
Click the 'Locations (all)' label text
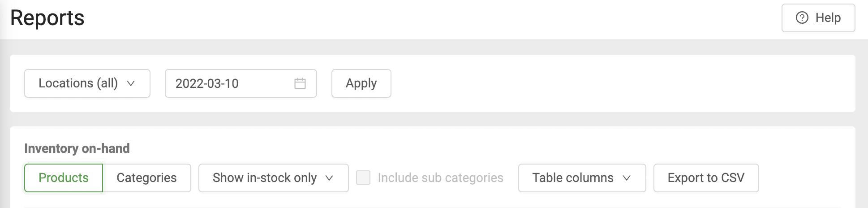tap(78, 83)
